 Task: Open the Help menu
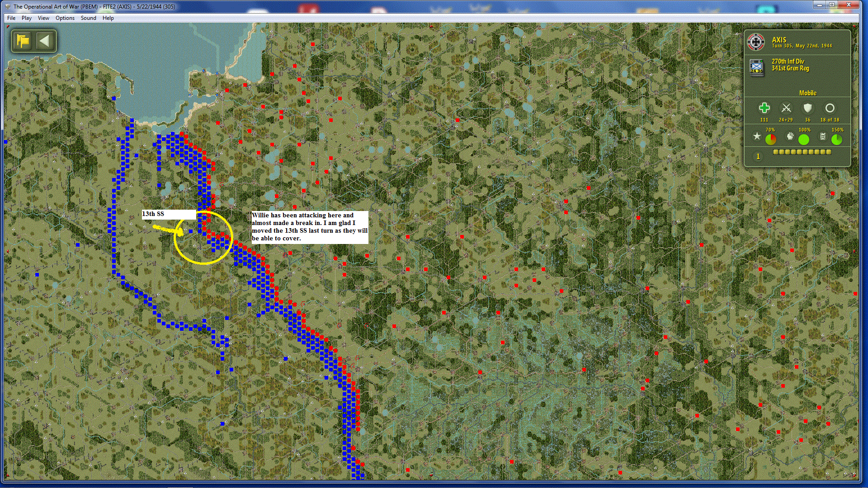click(108, 18)
